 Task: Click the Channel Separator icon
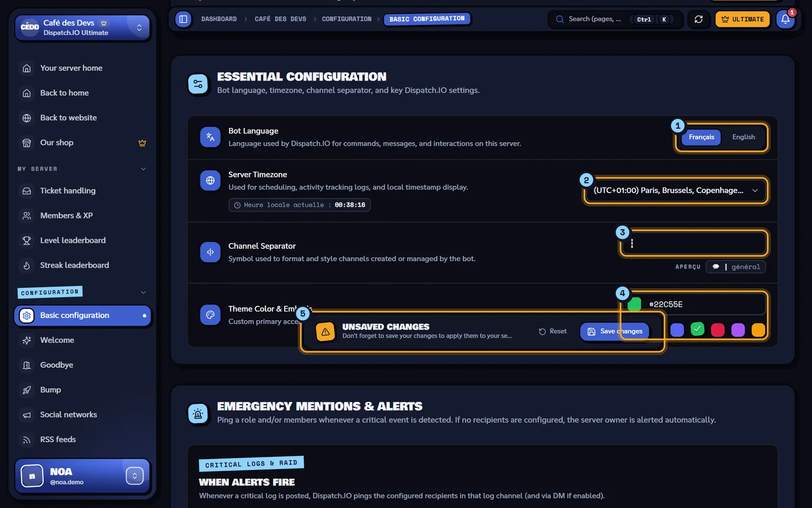210,252
